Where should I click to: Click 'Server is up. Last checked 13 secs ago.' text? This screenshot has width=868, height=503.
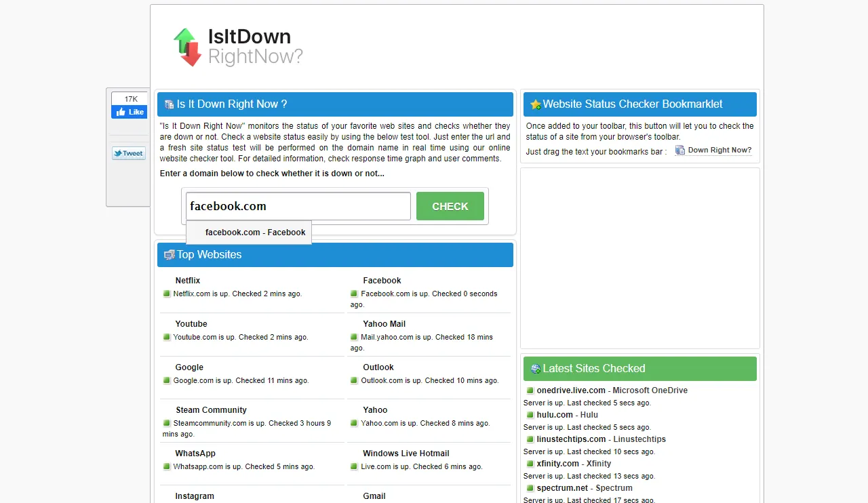[589, 476]
